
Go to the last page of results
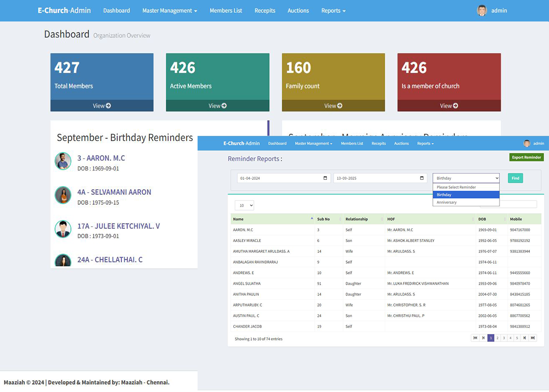tap(533, 338)
